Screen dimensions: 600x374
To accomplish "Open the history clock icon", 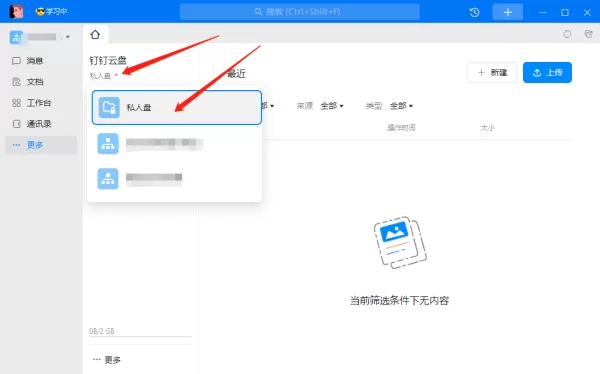I will 474,12.
